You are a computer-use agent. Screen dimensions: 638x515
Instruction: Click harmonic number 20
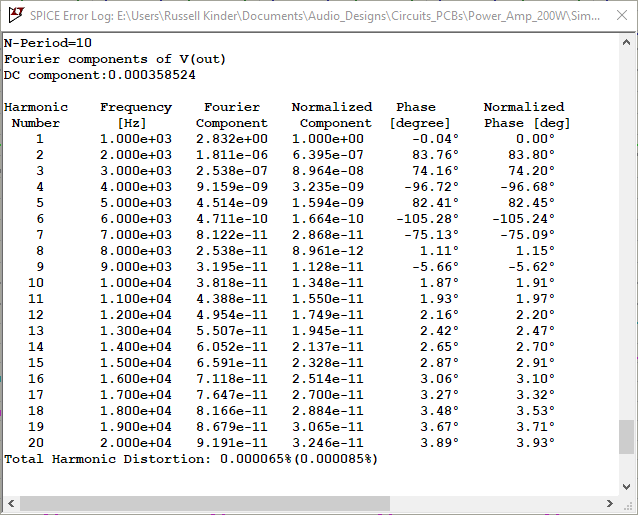coord(36,443)
